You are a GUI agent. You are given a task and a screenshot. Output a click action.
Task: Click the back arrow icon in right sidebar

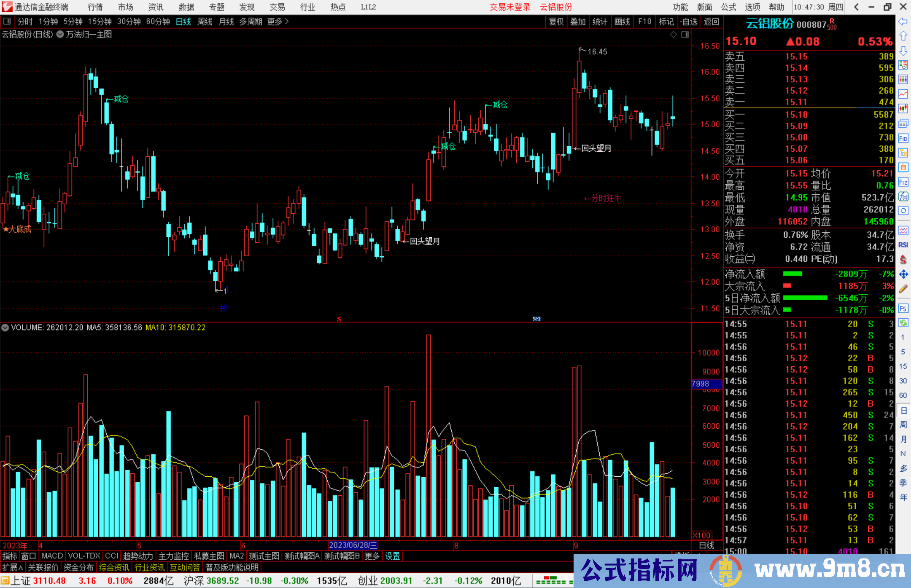903,21
